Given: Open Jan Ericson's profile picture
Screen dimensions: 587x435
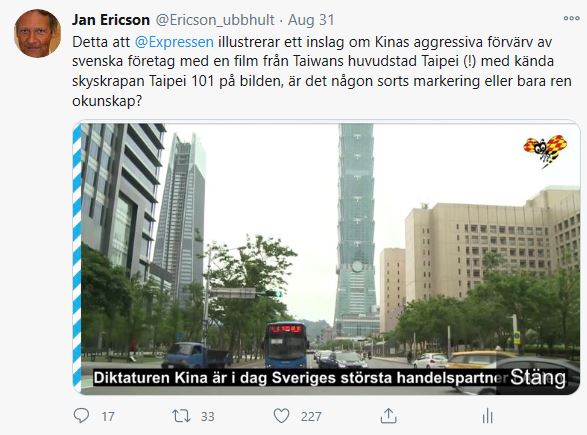Looking at the screenshot, I should pos(37,34).
